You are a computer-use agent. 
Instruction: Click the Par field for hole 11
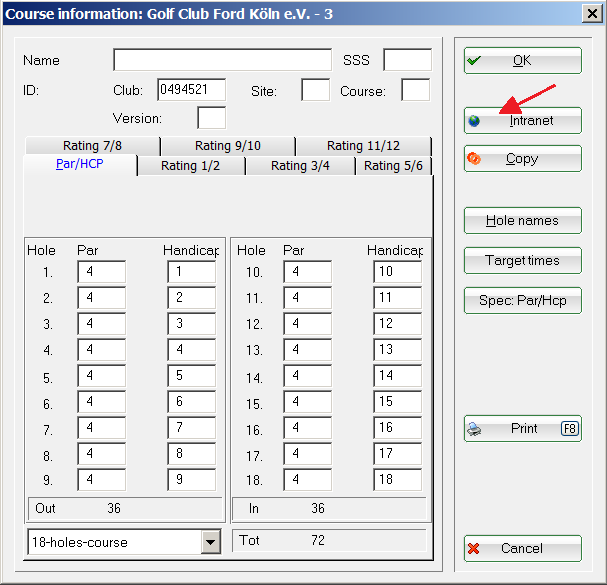pyautogui.click(x=307, y=298)
